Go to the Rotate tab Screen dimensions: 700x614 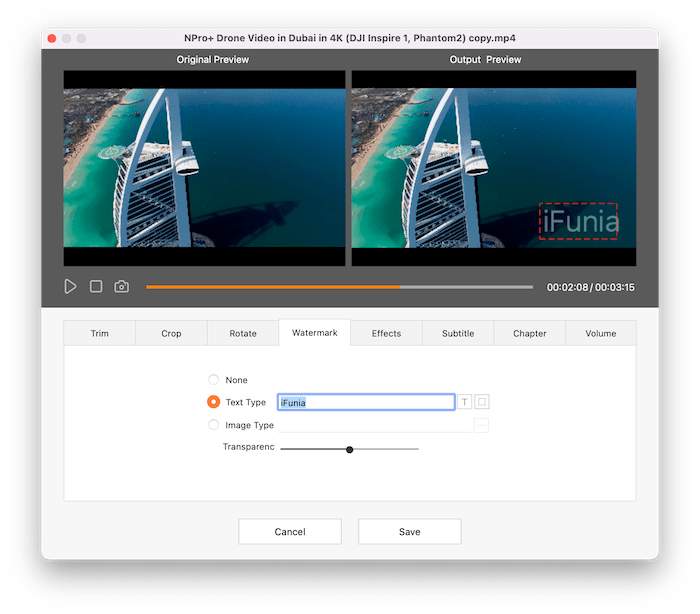243,334
